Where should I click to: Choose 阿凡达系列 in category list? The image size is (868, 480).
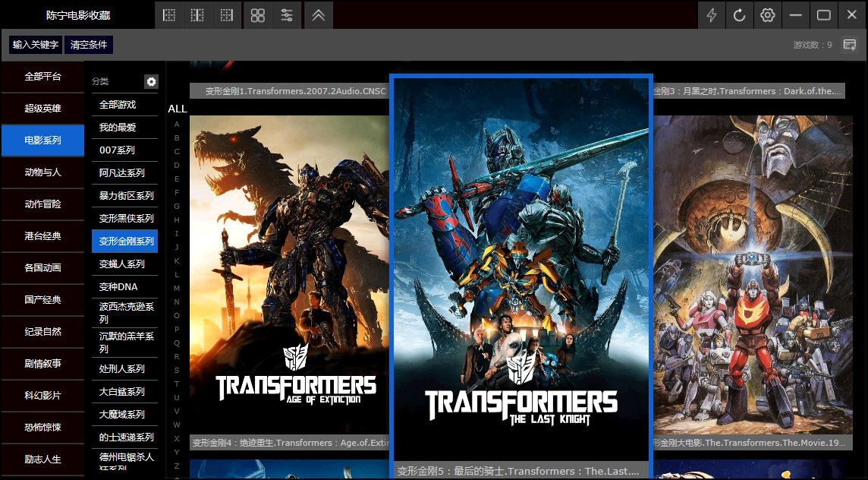point(121,173)
